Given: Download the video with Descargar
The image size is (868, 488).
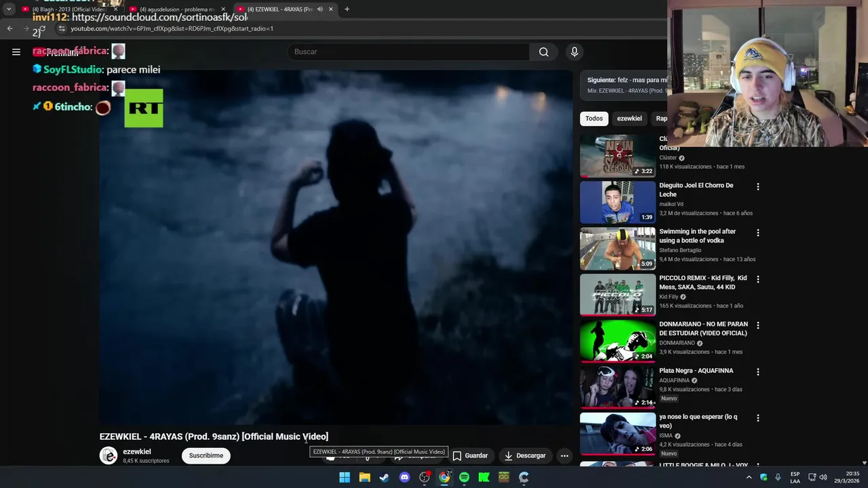Looking at the screenshot, I should (x=524, y=455).
